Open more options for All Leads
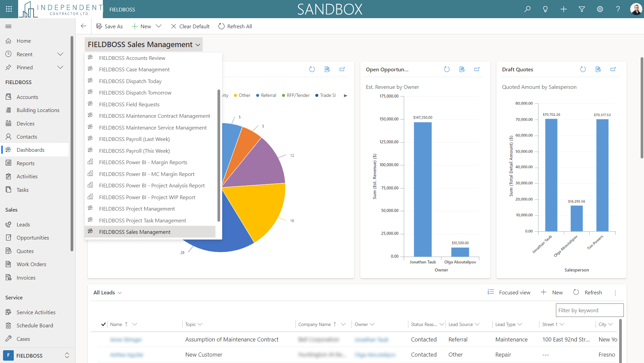 tap(615, 293)
